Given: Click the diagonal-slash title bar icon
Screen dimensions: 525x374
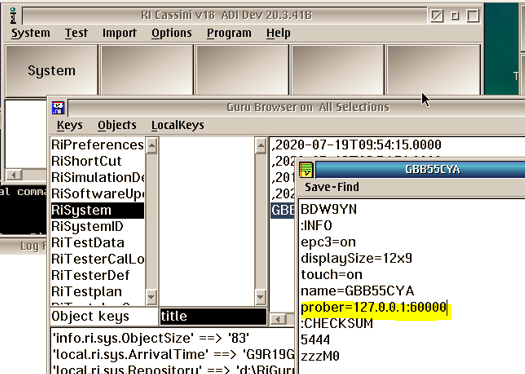Looking at the screenshot, I should click(437, 16).
